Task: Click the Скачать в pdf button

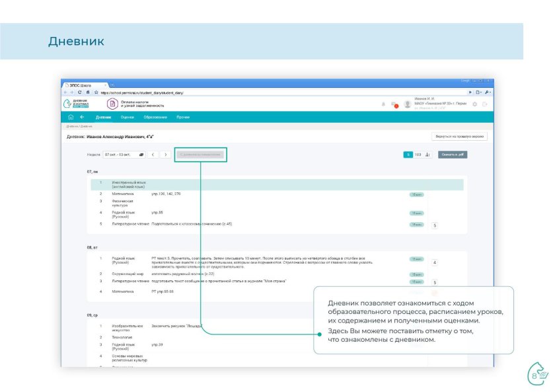Action: coord(453,155)
